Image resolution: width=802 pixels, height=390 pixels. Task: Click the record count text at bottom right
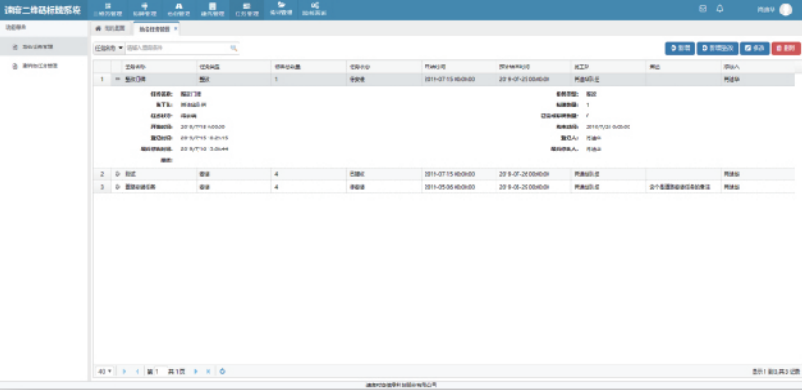click(776, 372)
